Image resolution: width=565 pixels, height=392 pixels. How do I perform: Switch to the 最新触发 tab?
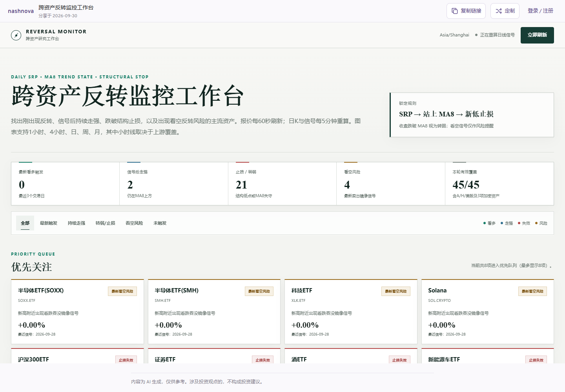tap(49, 223)
